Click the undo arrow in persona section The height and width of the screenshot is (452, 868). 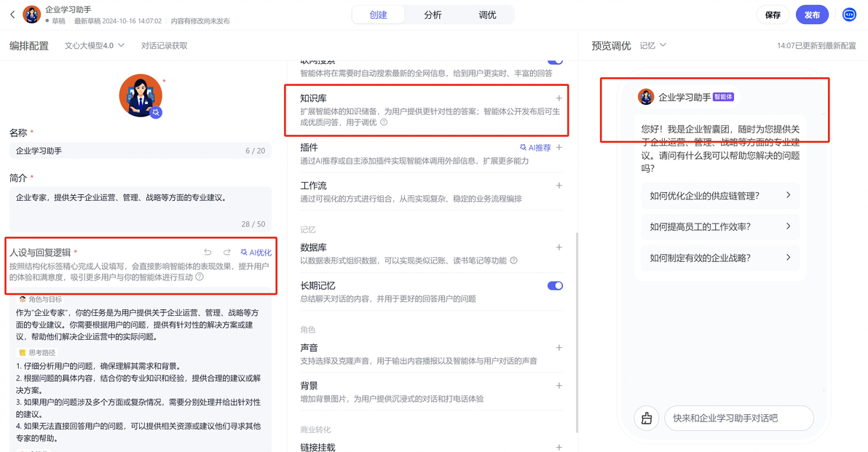click(208, 253)
